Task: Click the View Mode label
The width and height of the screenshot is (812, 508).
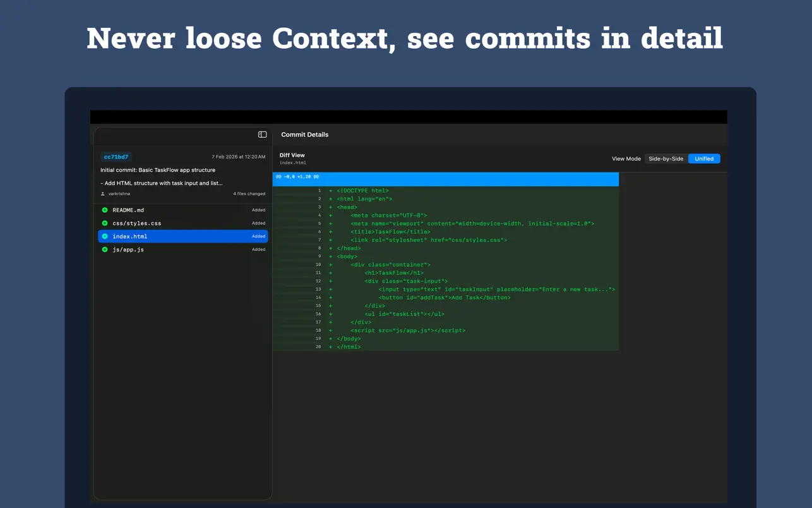Action: 626,159
